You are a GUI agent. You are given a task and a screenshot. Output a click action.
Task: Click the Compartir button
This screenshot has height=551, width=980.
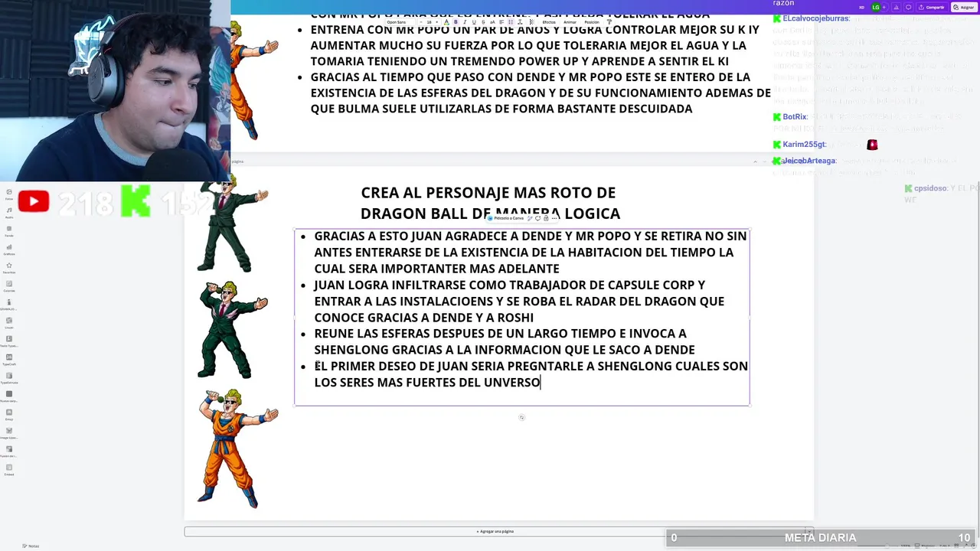(x=932, y=8)
